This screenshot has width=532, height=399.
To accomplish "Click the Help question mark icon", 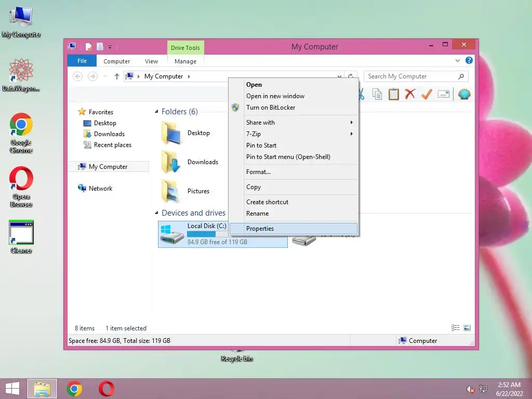I will (x=469, y=60).
